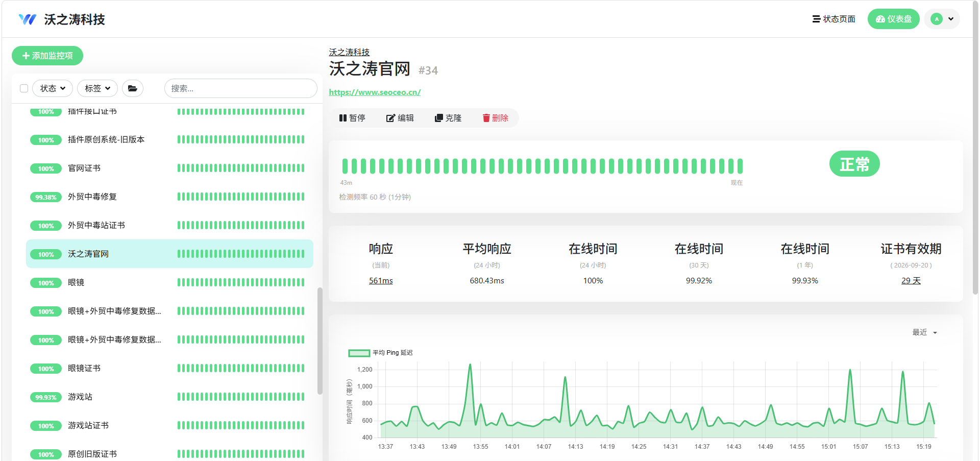Open the 仪表盘 dashboard
980x461 pixels.
(x=893, y=19)
